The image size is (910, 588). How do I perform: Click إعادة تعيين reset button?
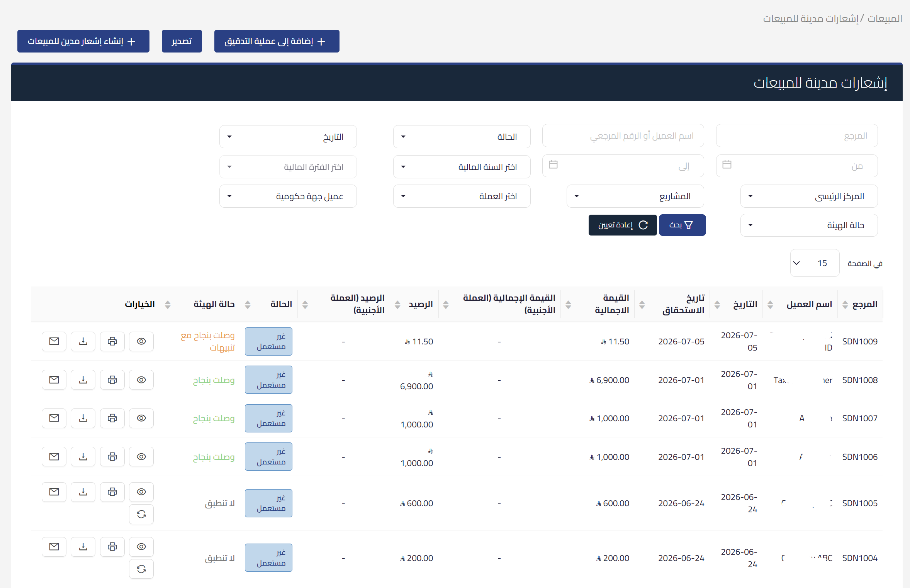pos(623,225)
